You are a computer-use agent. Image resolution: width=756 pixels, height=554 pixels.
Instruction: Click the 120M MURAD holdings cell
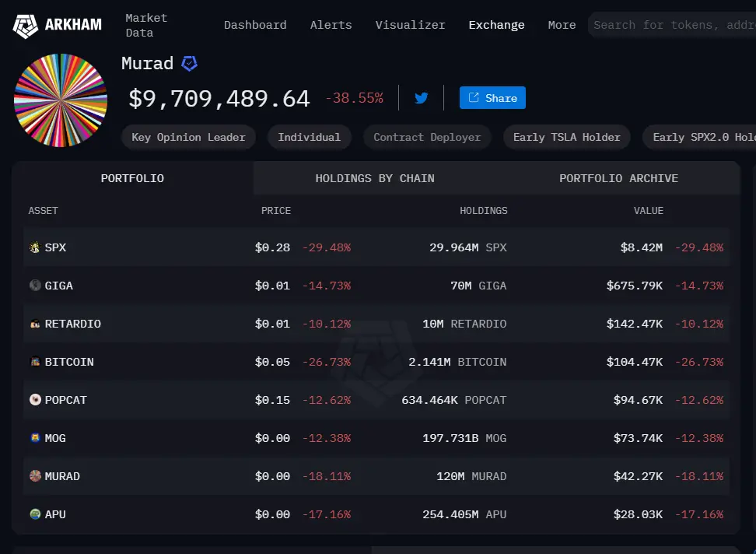(471, 476)
